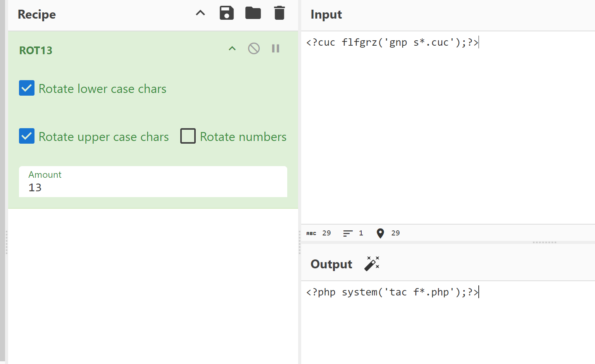Click the Input pane heading
Viewport: 595px width, 364px height.
[326, 14]
